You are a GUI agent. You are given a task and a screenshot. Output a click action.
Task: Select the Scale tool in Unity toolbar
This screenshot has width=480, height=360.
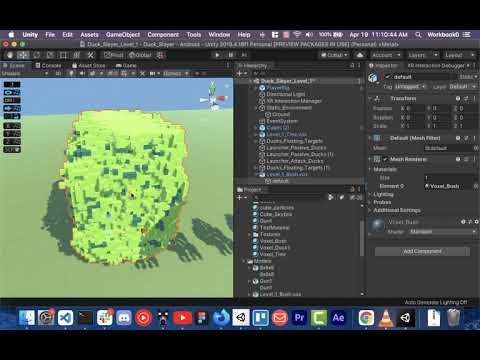[x=50, y=55]
